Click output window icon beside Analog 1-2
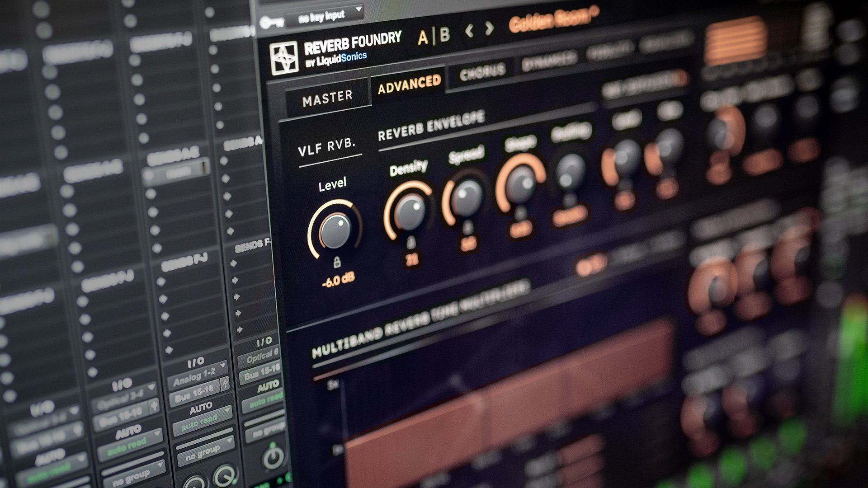 pyautogui.click(x=225, y=385)
